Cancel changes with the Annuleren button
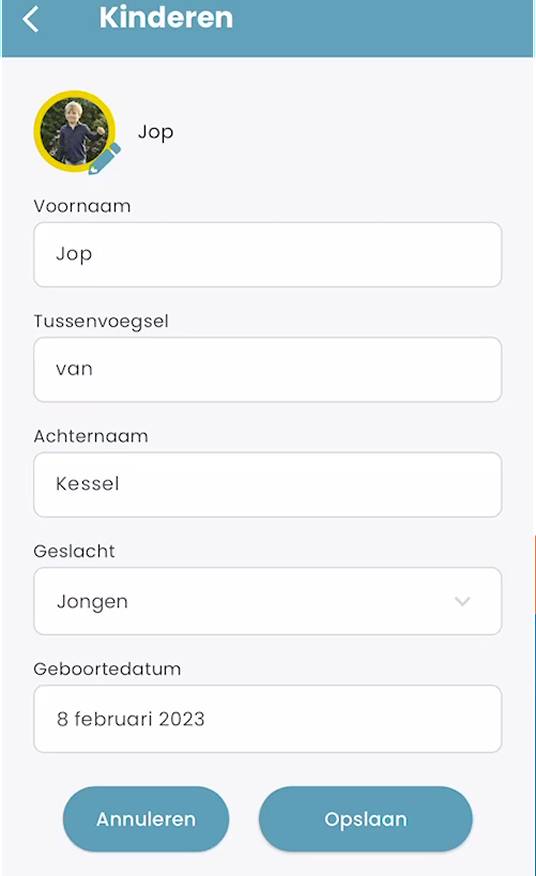Viewport: 536px width, 876px height. [x=146, y=819]
